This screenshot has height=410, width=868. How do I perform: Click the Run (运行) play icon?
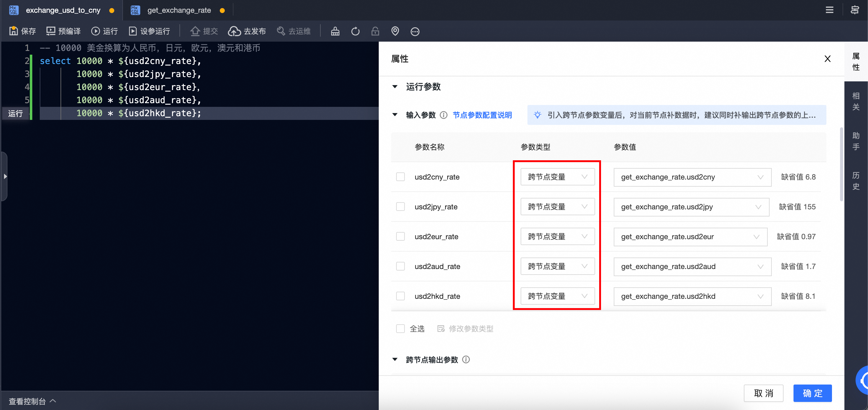tap(95, 31)
